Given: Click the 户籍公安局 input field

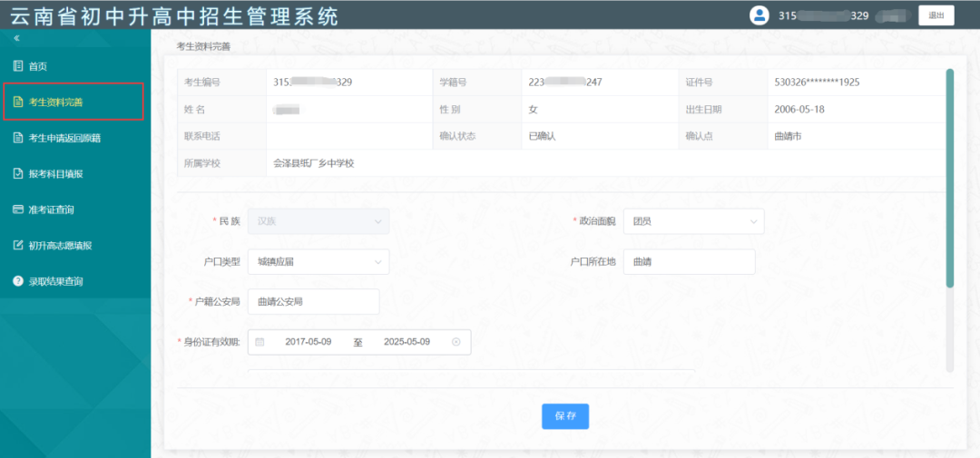Looking at the screenshot, I should tap(314, 301).
